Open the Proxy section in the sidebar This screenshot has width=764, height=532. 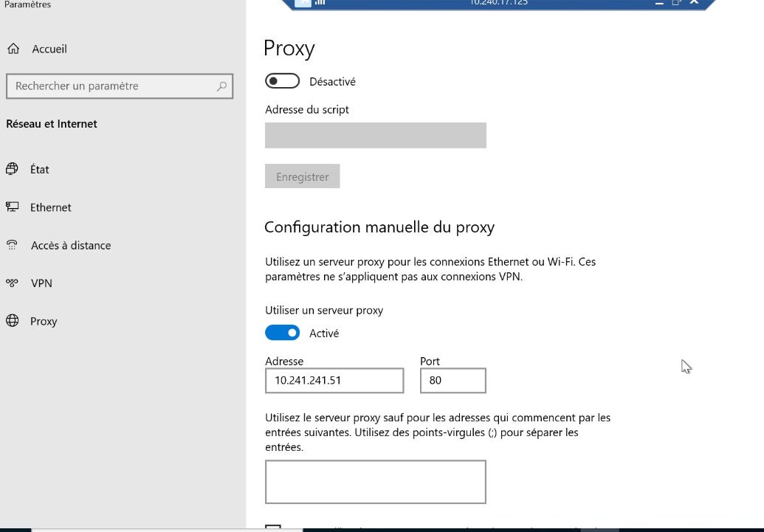pos(44,322)
